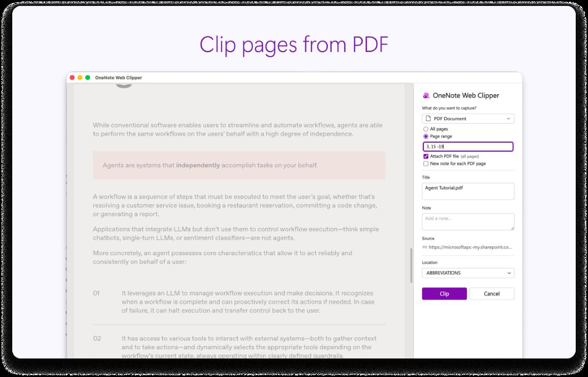Image resolution: width=588 pixels, height=377 pixels.
Task: Click the 'Location' label text
Action: pyautogui.click(x=430, y=262)
